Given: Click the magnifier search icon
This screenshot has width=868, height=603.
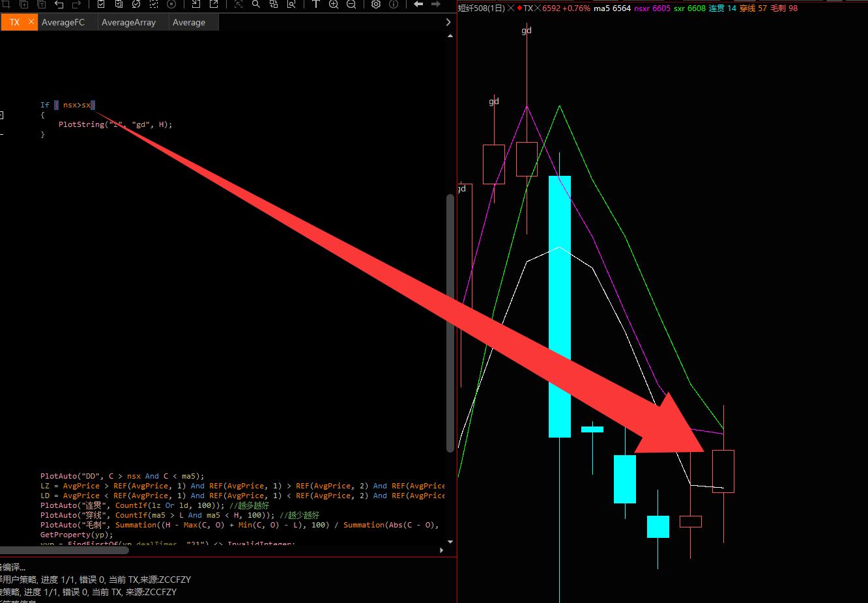Looking at the screenshot, I should click(256, 4).
